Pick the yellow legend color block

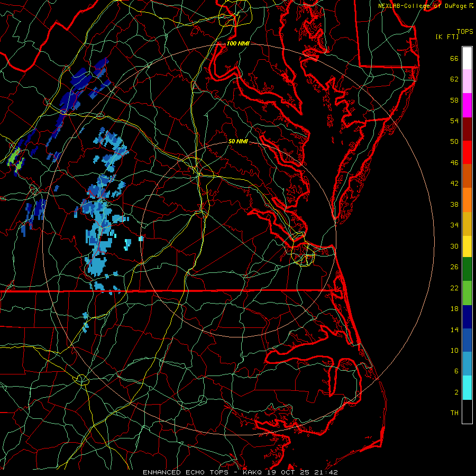[467, 246]
